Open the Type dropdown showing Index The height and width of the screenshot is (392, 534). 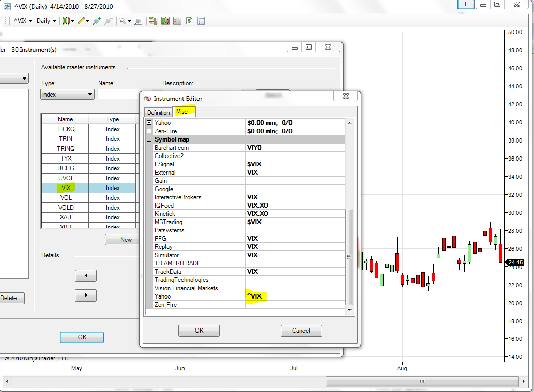pos(67,95)
